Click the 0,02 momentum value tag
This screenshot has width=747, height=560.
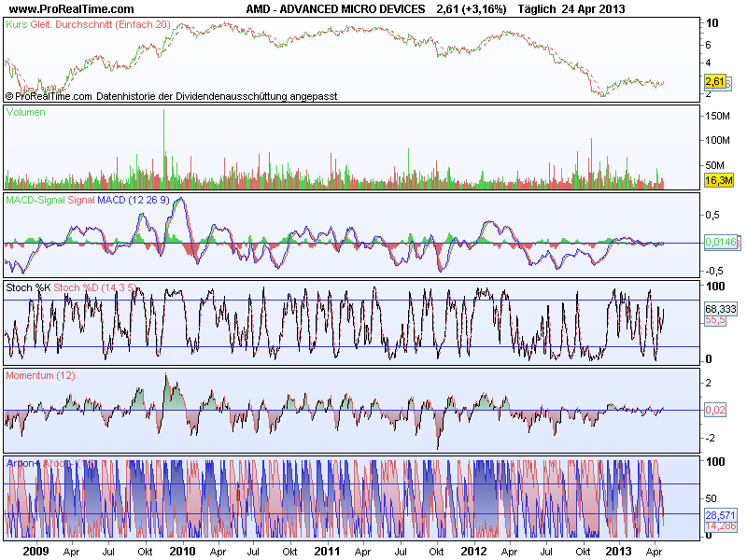point(715,410)
